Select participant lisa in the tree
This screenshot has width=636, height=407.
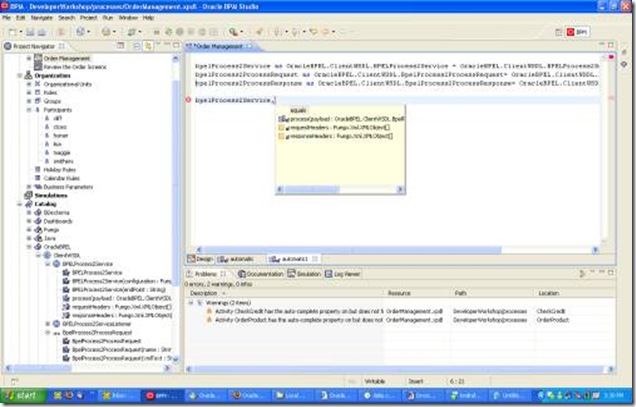[57, 144]
